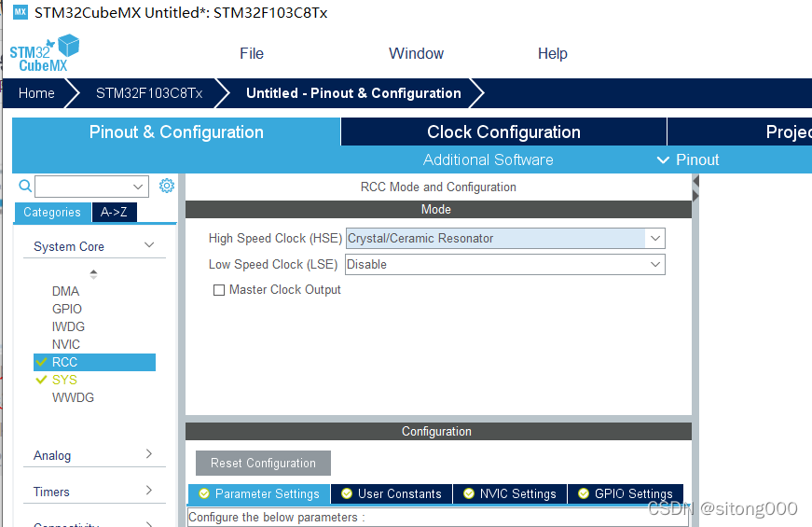Open the GPIO Settings tab
Image resolution: width=812 pixels, height=527 pixels.
(626, 493)
